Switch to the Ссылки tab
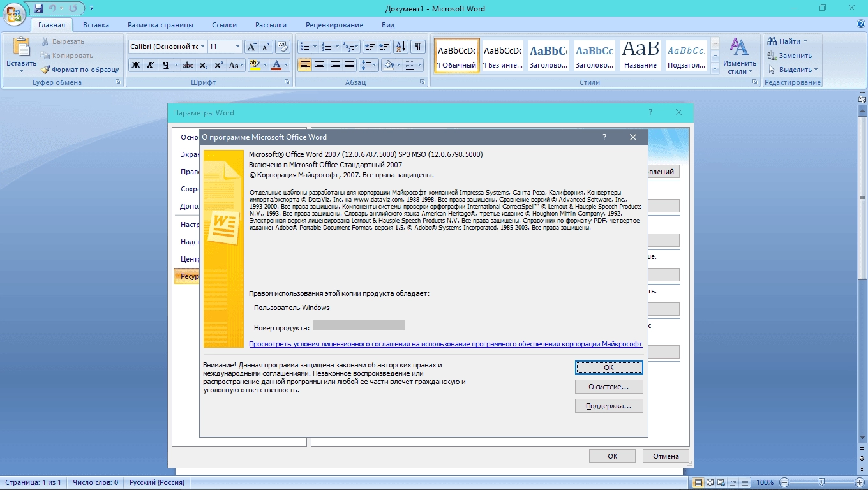Viewport: 868px width, 490px height. pos(225,25)
